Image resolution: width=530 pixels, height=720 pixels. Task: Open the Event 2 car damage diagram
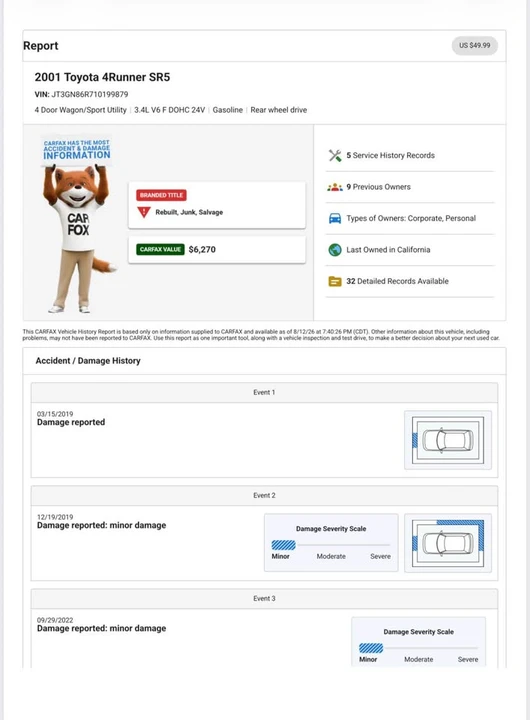[x=448, y=543]
